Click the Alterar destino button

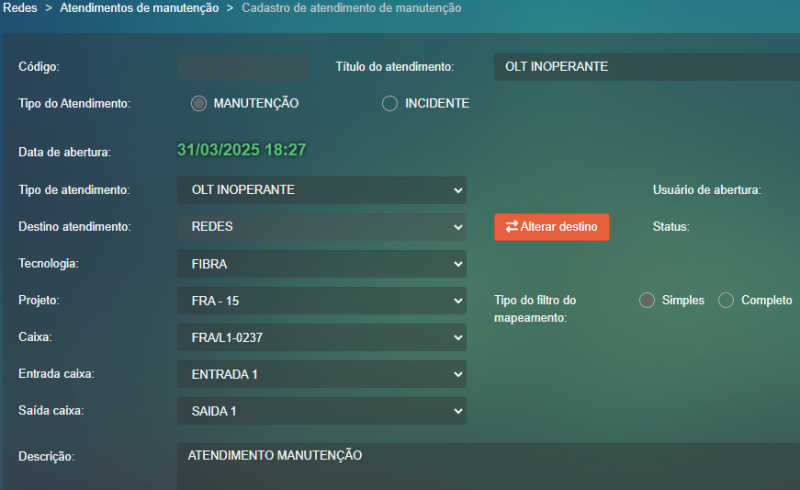(x=552, y=227)
